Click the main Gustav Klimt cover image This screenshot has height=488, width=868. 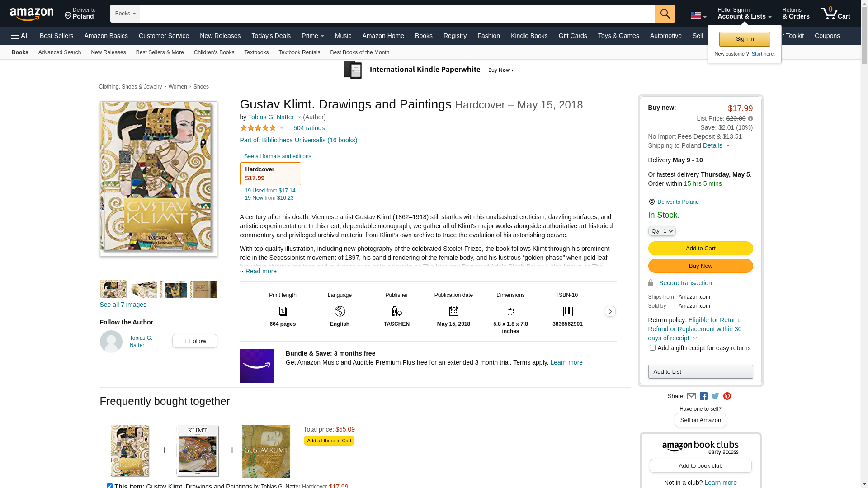[x=158, y=179]
